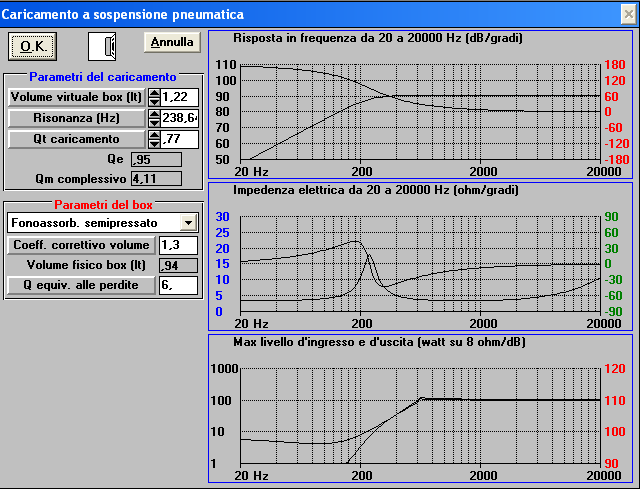The image size is (640, 489).
Task: Decrease Risonanza with the down arrow
Action: (154, 123)
